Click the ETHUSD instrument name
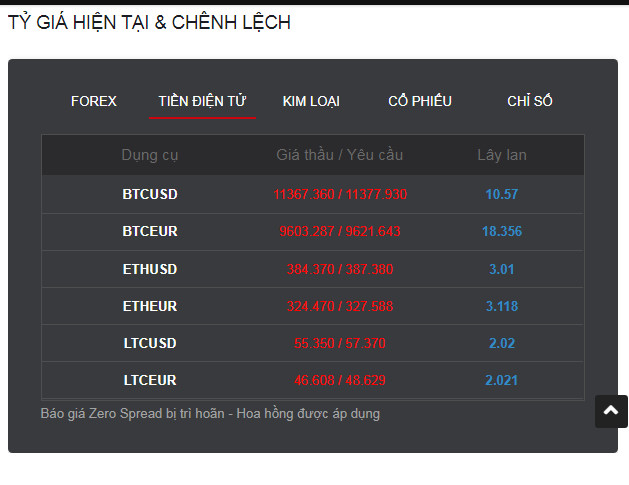The height and width of the screenshot is (485, 629). tap(150, 269)
